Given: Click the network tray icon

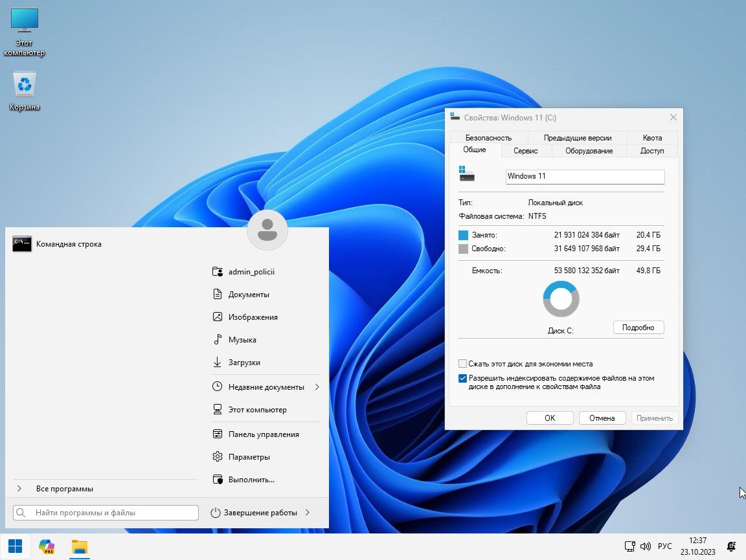Looking at the screenshot, I should pyautogui.click(x=629, y=546).
